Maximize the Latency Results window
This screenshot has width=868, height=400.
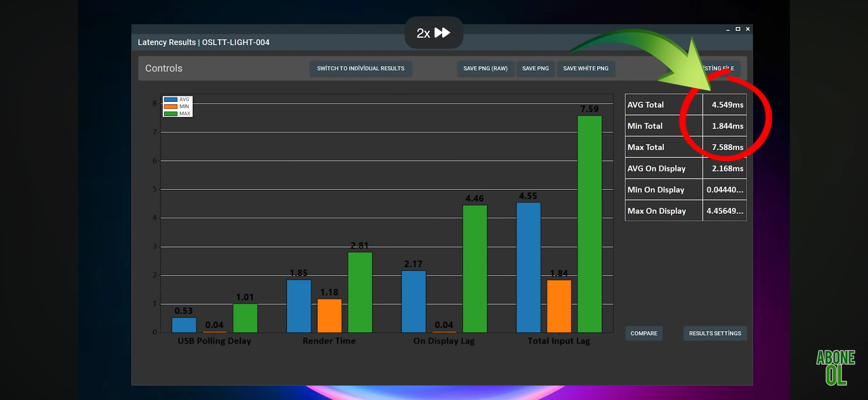[738, 29]
